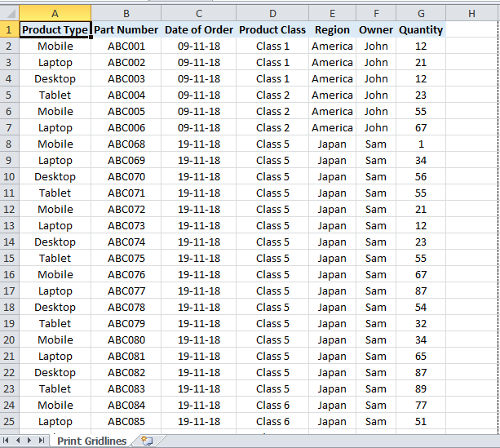
Task: Click next sheet navigation arrow
Action: tap(29, 441)
